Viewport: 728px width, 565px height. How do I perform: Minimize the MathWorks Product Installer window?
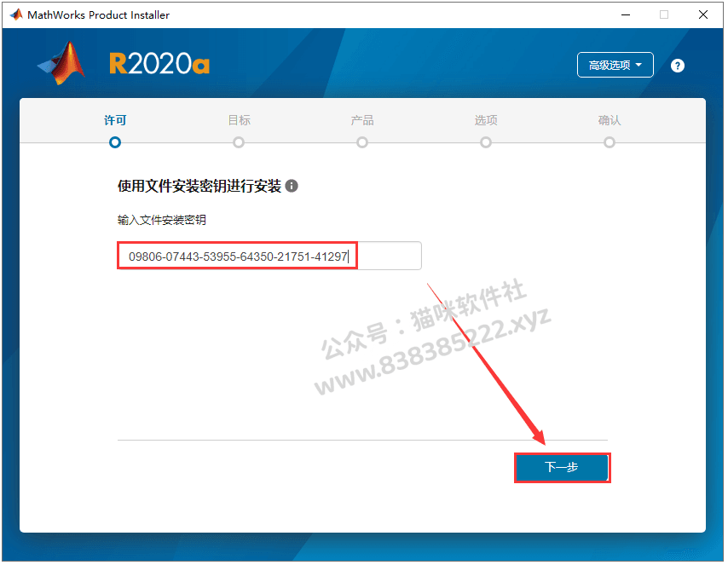pyautogui.click(x=626, y=14)
